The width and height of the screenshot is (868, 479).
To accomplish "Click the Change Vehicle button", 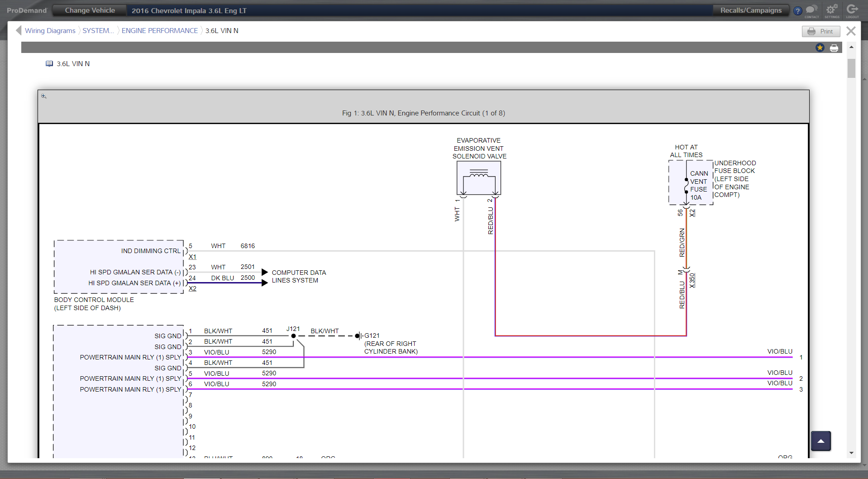I will (x=90, y=10).
